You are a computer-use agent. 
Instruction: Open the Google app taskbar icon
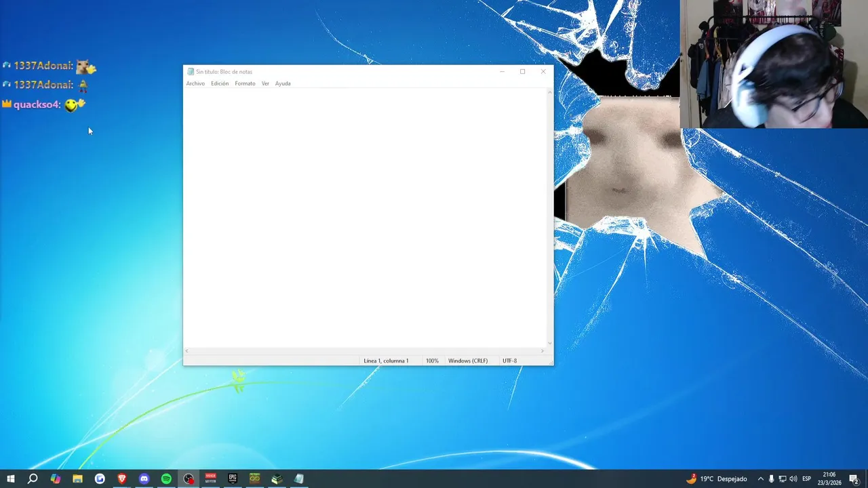click(100, 479)
